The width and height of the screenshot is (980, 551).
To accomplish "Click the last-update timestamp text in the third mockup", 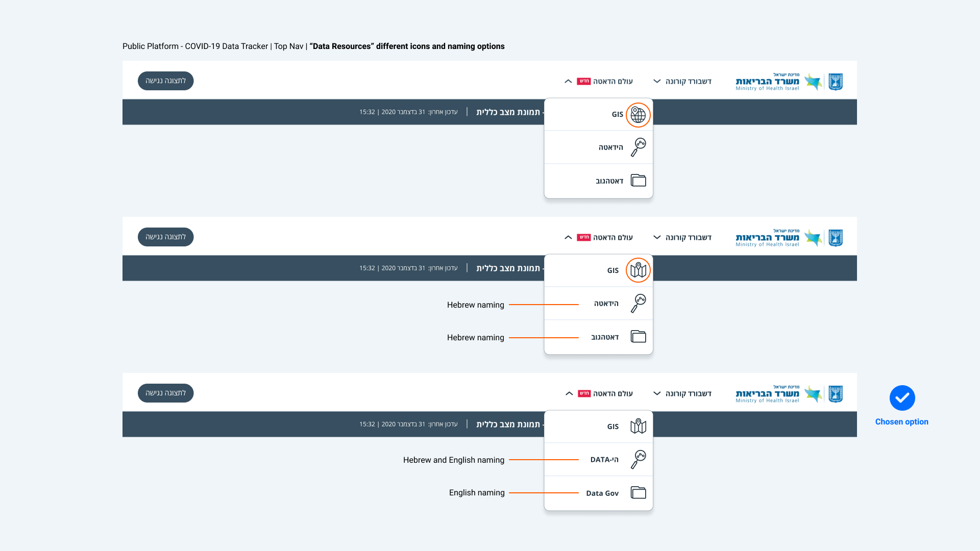I will (x=408, y=424).
